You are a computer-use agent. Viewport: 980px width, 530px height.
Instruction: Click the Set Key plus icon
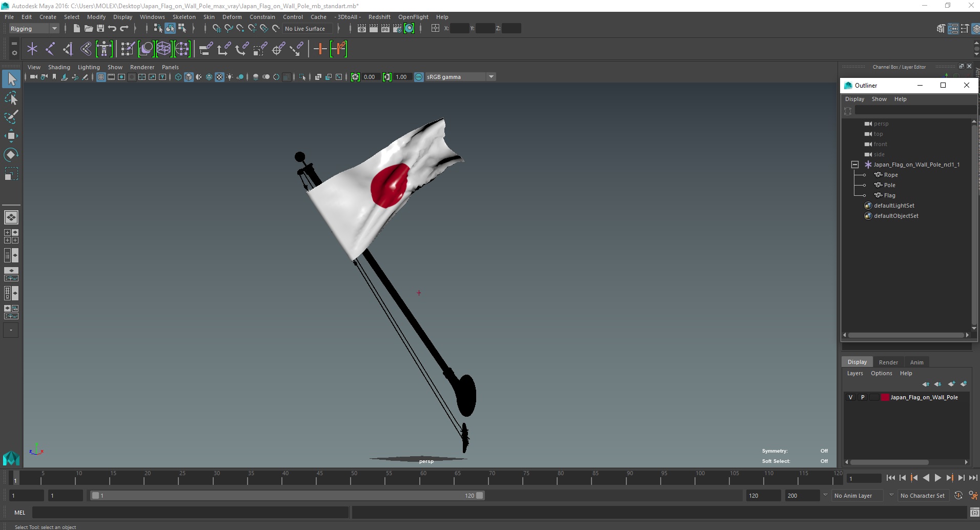click(320, 49)
